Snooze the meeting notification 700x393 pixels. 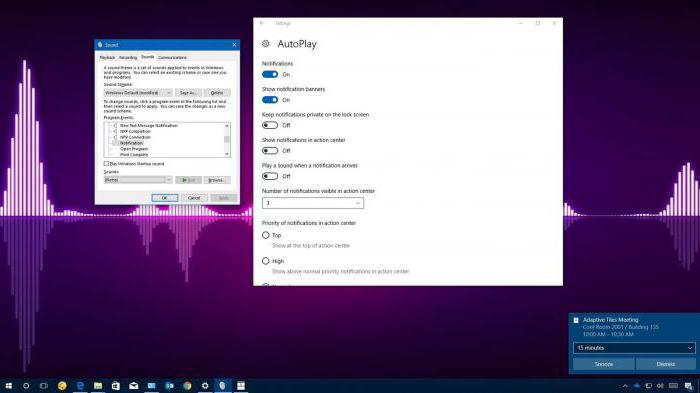(x=604, y=364)
